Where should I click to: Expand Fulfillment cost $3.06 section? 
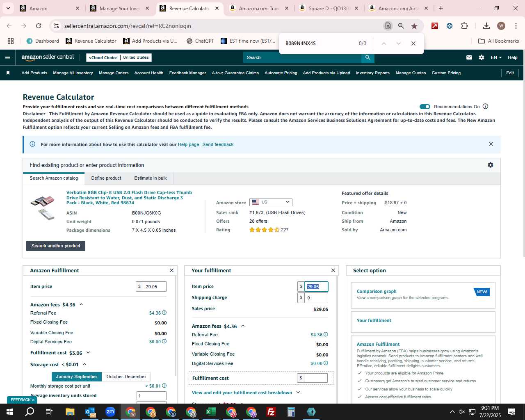pyautogui.click(x=88, y=353)
